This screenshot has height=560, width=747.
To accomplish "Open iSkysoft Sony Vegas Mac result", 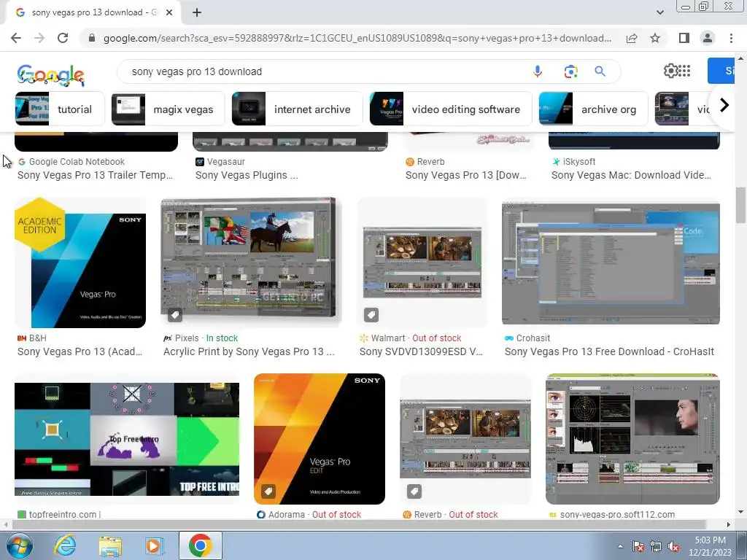I will coord(631,175).
